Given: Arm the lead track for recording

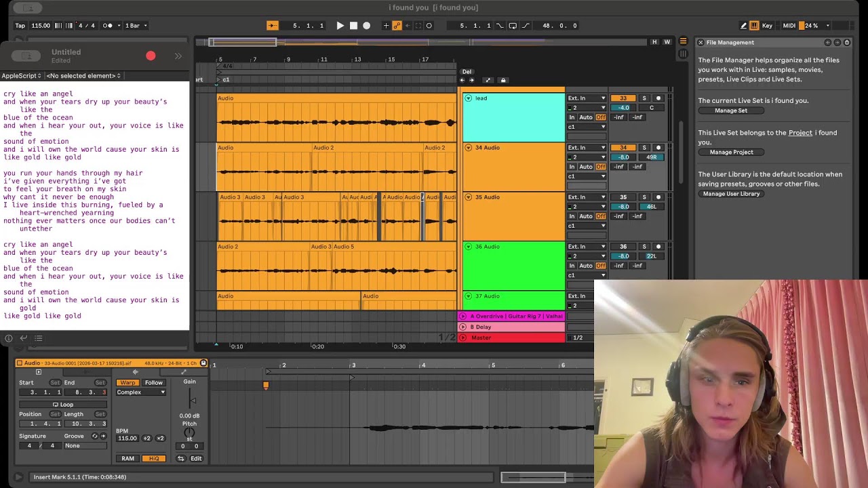Looking at the screenshot, I should [x=658, y=98].
